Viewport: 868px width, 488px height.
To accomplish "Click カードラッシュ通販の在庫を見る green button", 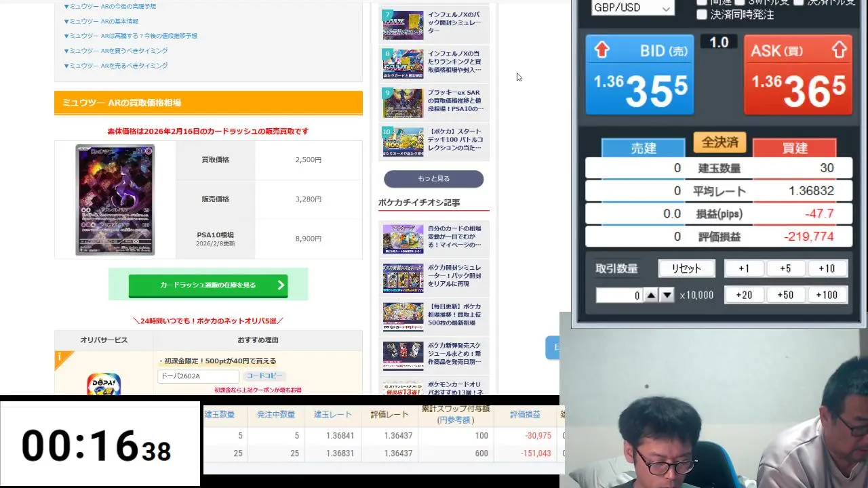I will pyautogui.click(x=208, y=285).
